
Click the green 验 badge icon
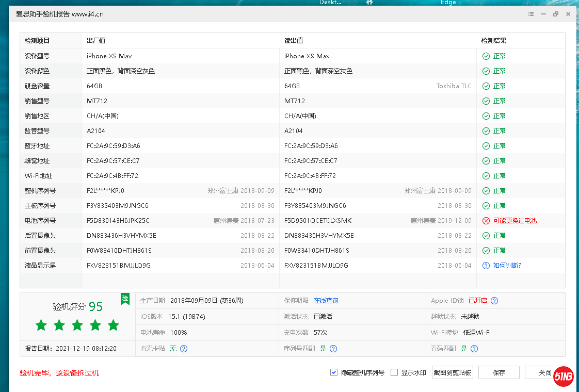click(x=125, y=299)
